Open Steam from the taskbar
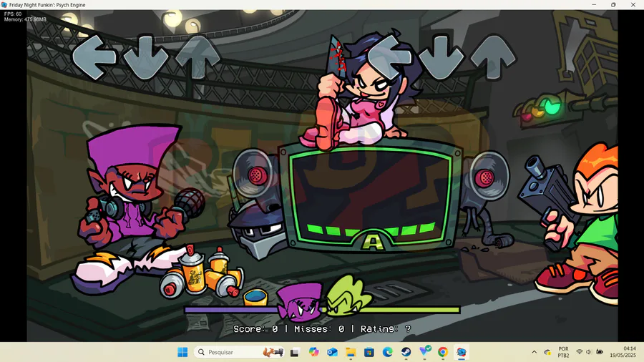Viewport: 644px width, 362px height. pos(406,352)
